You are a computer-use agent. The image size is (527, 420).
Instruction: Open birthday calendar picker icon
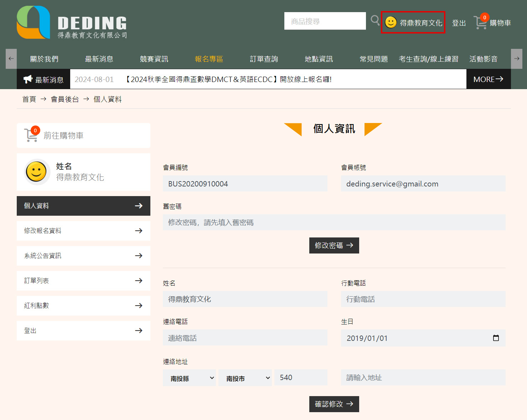click(x=496, y=338)
